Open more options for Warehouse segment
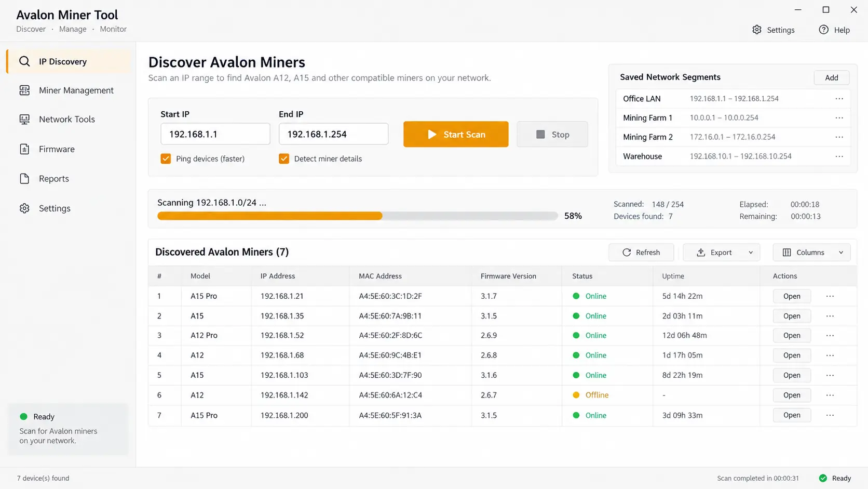The image size is (868, 489). tap(839, 156)
